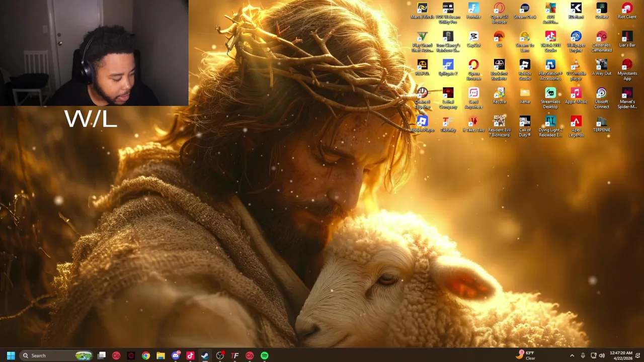Select the Casterlabs Caffeinated desktop shortcut
644x362 pixels.
[602, 42]
